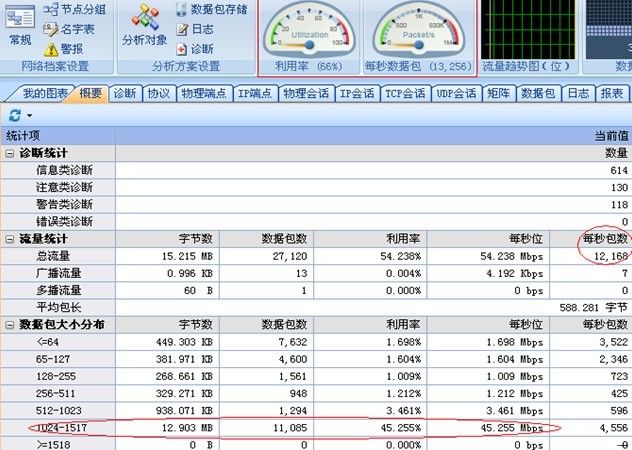Open the 名字表 (Name Table)

(70, 29)
